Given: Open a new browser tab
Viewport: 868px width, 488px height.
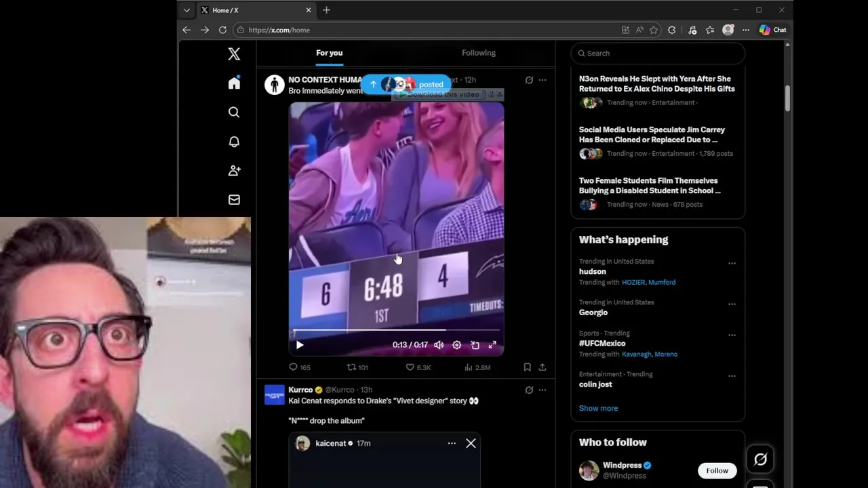Looking at the screenshot, I should [x=326, y=10].
